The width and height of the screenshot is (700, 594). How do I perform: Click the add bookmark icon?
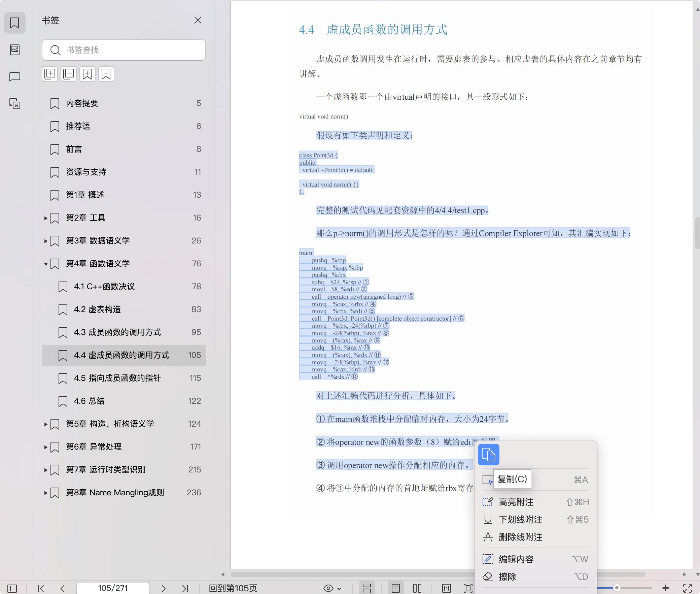point(87,74)
